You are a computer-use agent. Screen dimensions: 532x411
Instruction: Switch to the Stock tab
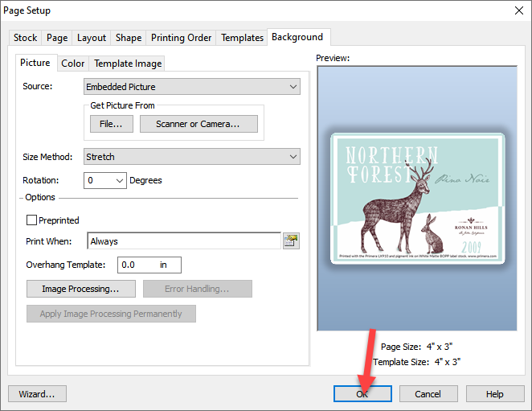[25, 38]
